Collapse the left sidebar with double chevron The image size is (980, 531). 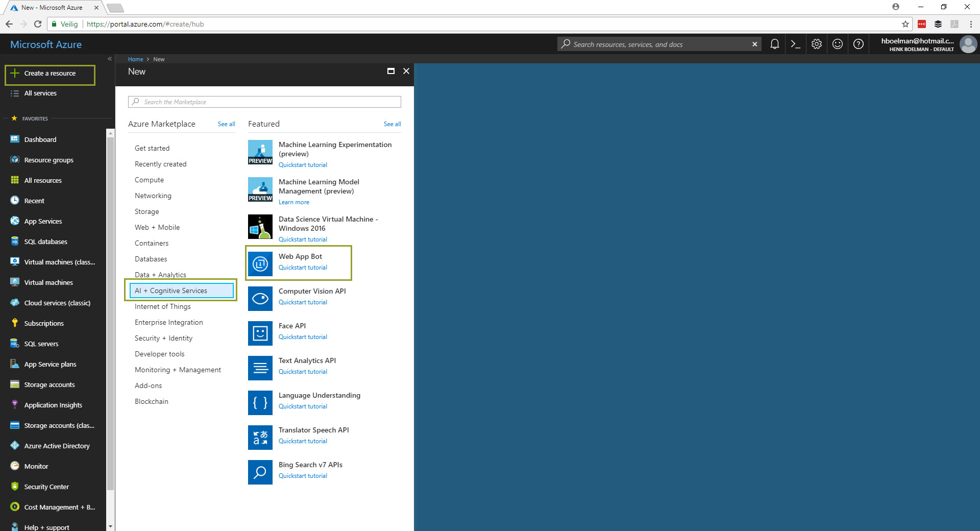coord(110,59)
